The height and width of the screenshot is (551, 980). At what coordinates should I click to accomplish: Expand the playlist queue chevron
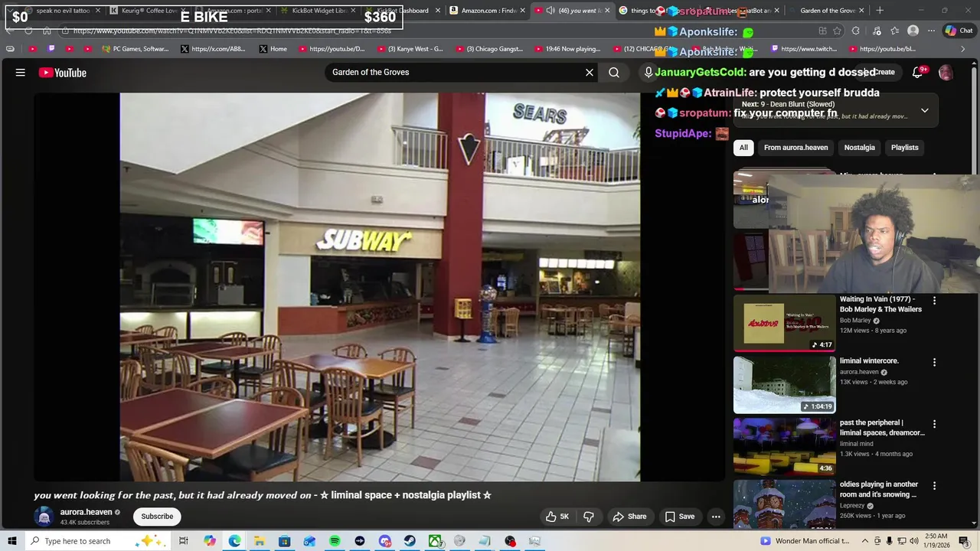pyautogui.click(x=924, y=110)
